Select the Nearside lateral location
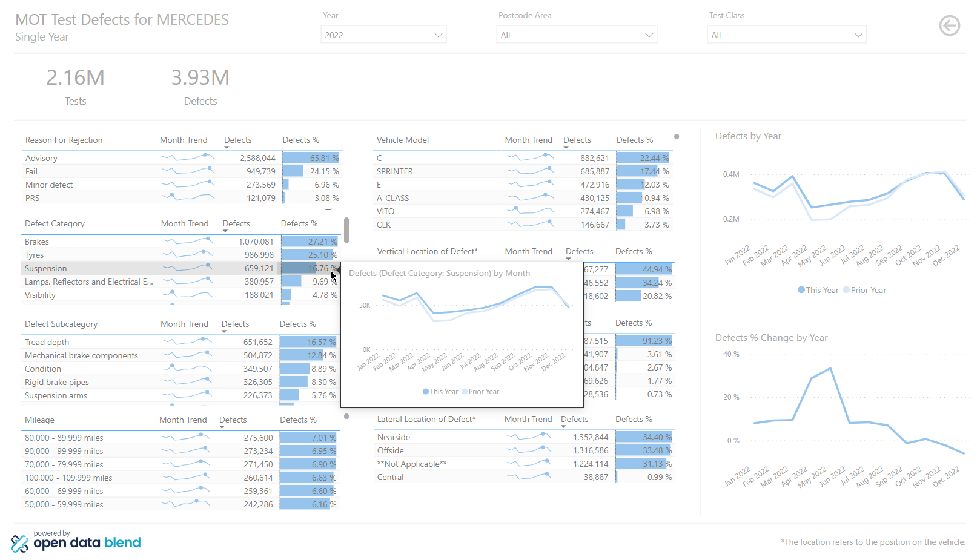Image resolution: width=980 pixels, height=560 pixels. pyautogui.click(x=525, y=437)
